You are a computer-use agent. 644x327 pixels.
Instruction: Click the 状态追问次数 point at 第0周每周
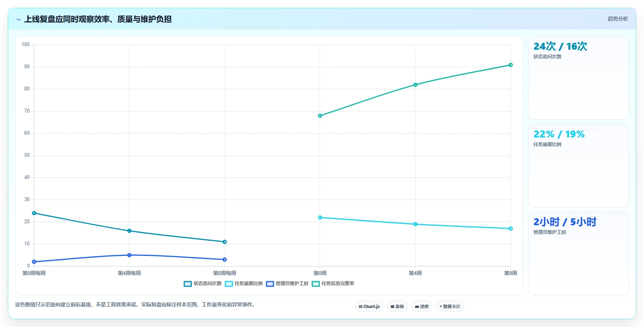34,213
